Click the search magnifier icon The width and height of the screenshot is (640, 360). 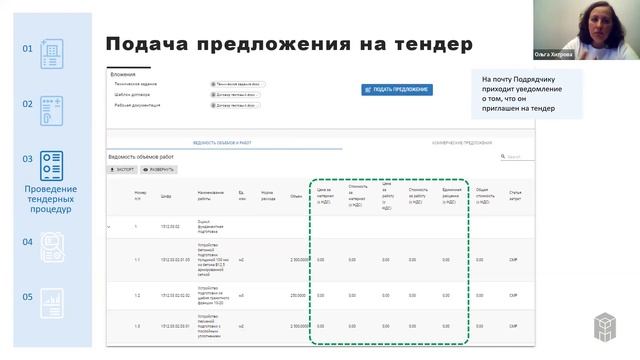[503, 156]
